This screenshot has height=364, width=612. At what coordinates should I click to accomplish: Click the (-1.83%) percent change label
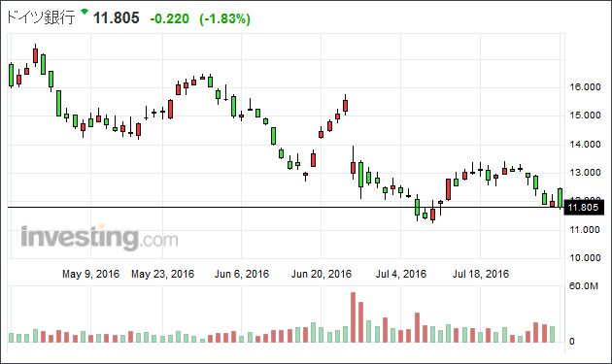224,18
